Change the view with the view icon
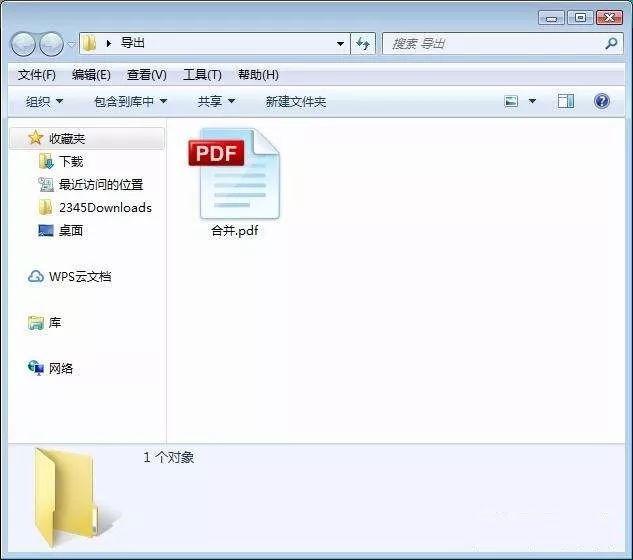Viewport: 633px width, 560px height. [x=511, y=101]
